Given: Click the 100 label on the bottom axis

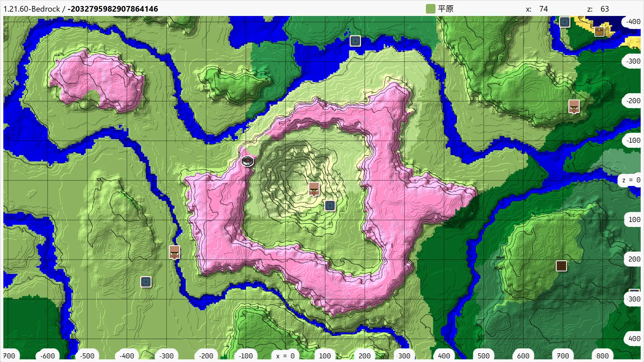Looking at the screenshot, I should click(x=325, y=356).
